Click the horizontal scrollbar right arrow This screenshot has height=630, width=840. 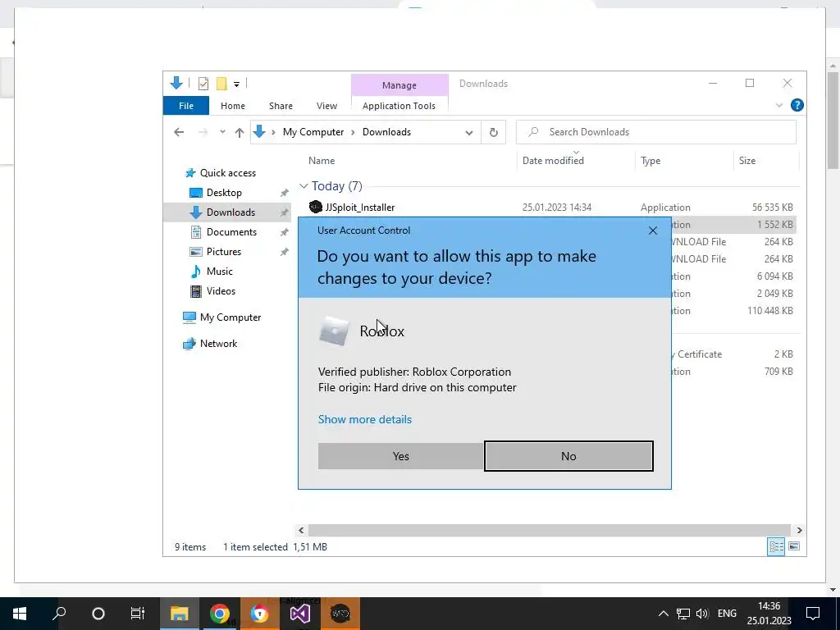[x=799, y=531]
